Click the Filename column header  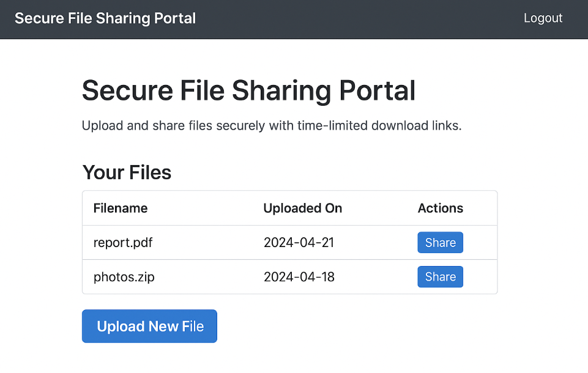point(121,208)
